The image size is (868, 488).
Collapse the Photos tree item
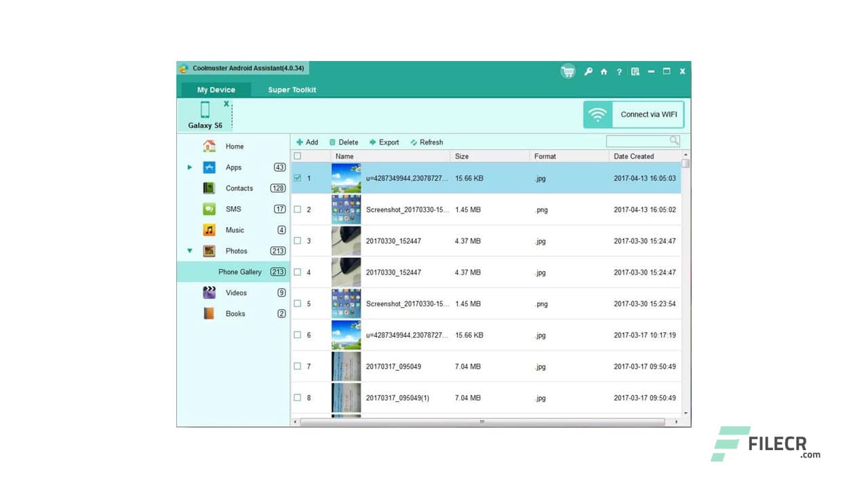(x=190, y=251)
